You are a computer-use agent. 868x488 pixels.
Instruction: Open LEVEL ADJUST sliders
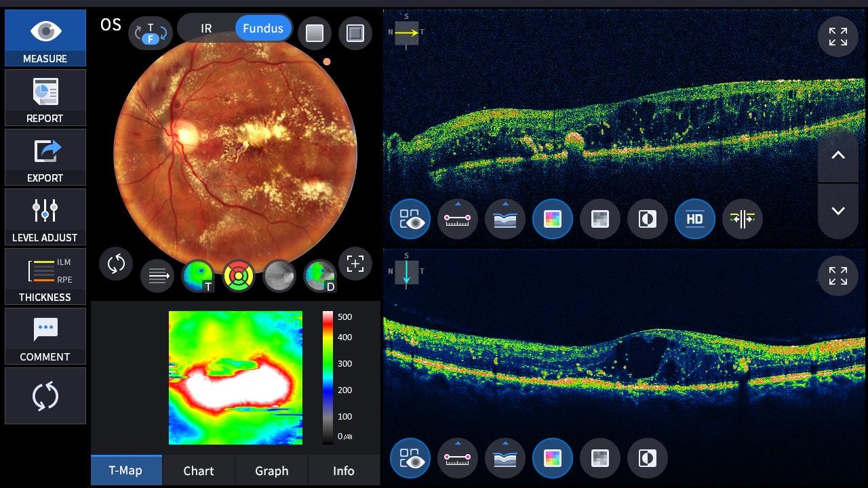pyautogui.click(x=45, y=217)
